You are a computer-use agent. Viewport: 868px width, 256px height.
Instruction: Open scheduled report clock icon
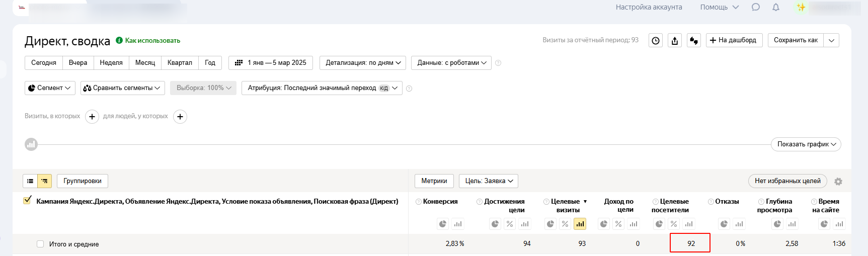click(x=656, y=41)
